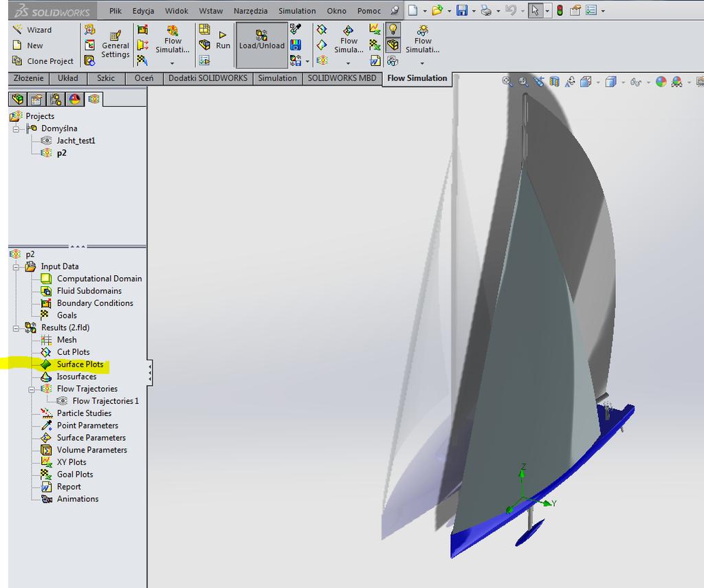This screenshot has height=588, width=704.
Task: Switch to the SOLIDWORKS MBD tab
Action: [342, 78]
